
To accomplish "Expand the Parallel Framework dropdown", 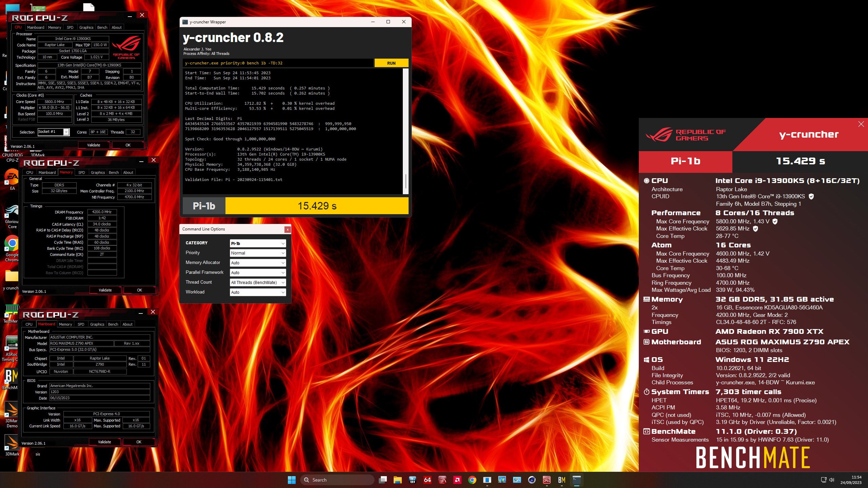I will (258, 273).
